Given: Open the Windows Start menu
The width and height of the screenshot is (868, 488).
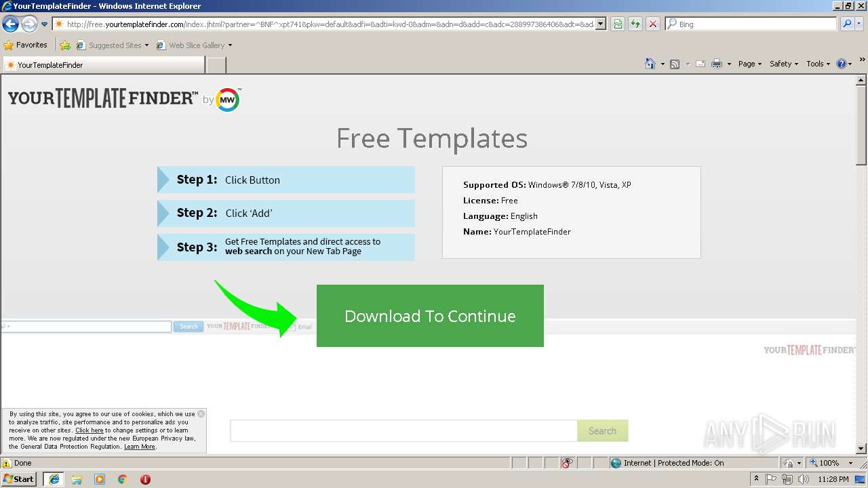Looking at the screenshot, I should tap(19, 479).
